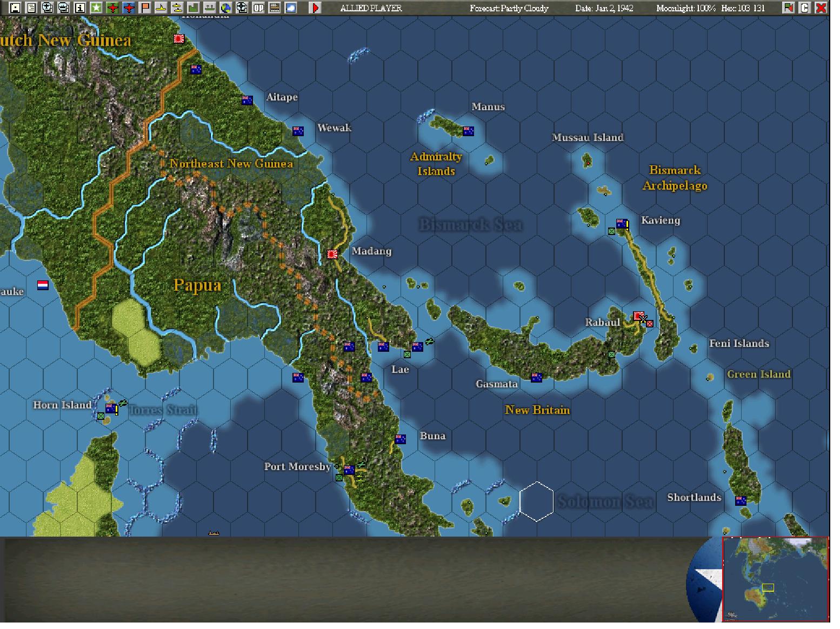Select the Australian flag at Manus
The image size is (840, 629).
point(468,131)
